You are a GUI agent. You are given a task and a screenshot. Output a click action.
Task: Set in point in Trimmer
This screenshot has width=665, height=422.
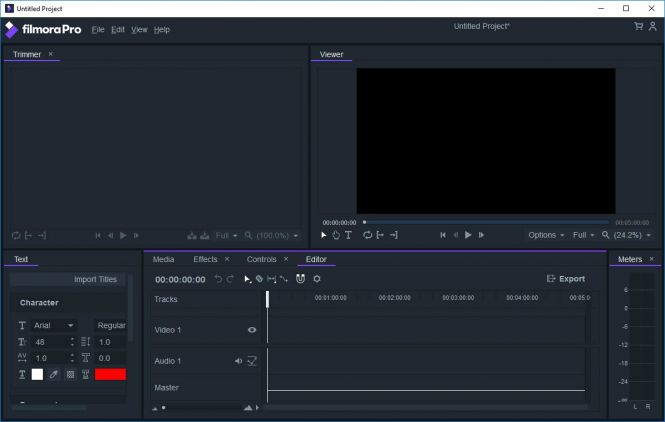(x=28, y=235)
